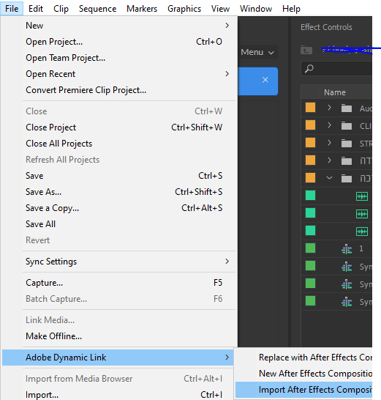Choose Convert Premiere Clip Project
Viewport: 381px width, 400px height.
click(119, 90)
